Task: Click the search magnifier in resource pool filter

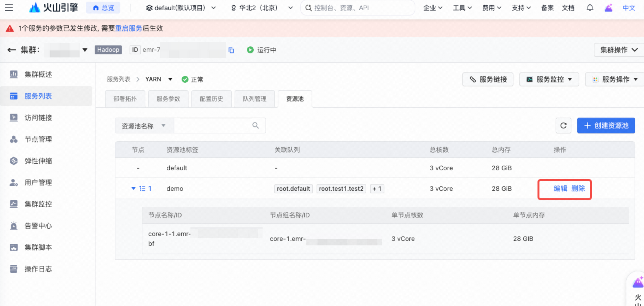Action: (255, 125)
